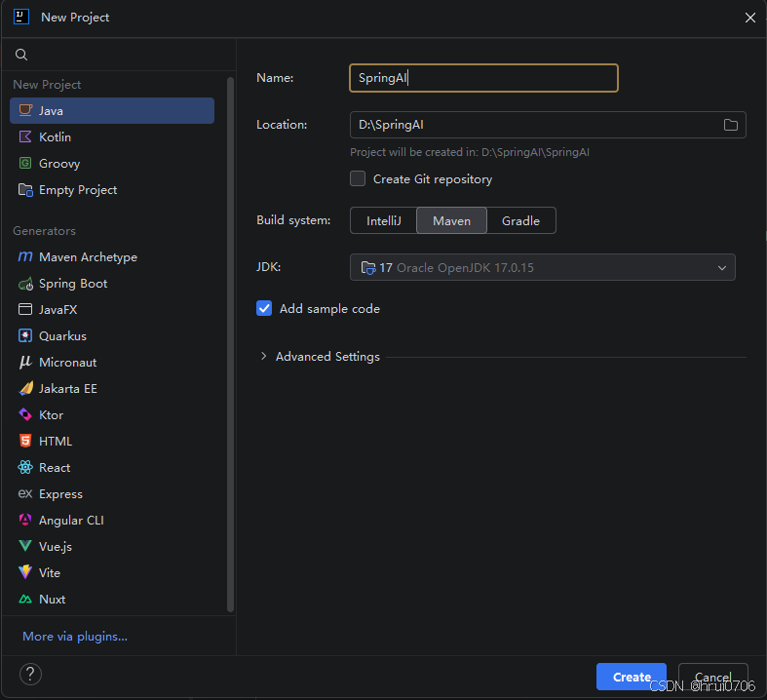Click the JDK folder icon in dropdown
The image size is (767, 700).
367,267
